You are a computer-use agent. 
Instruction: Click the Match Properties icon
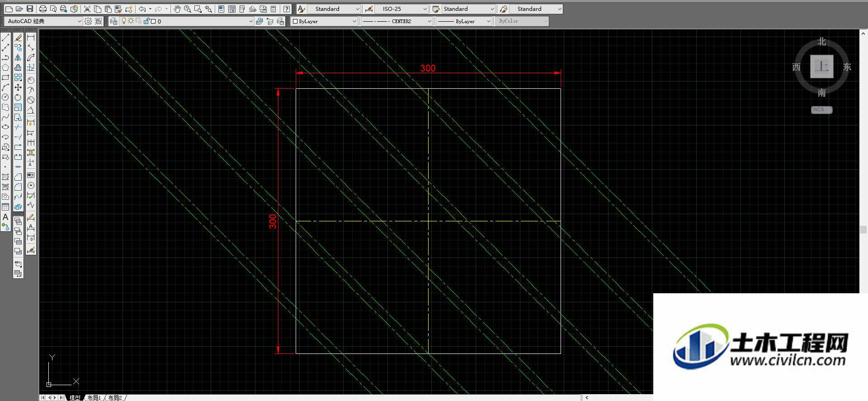(118, 9)
